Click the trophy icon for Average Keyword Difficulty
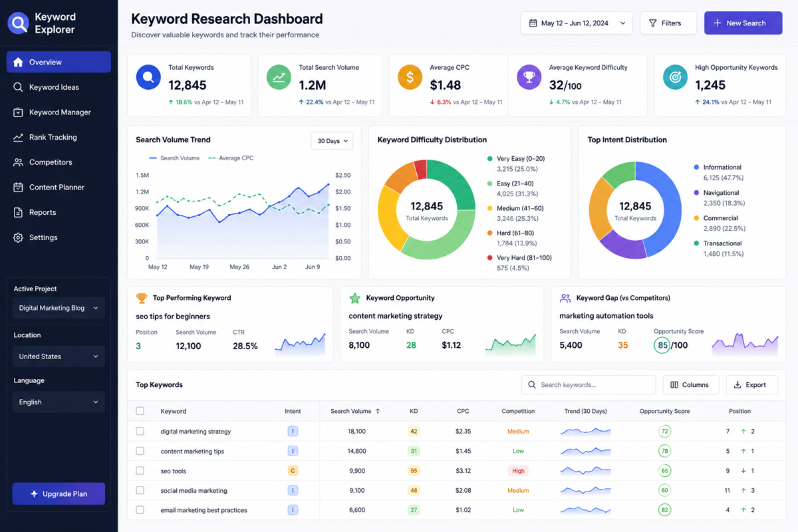798x532 pixels. point(529,77)
